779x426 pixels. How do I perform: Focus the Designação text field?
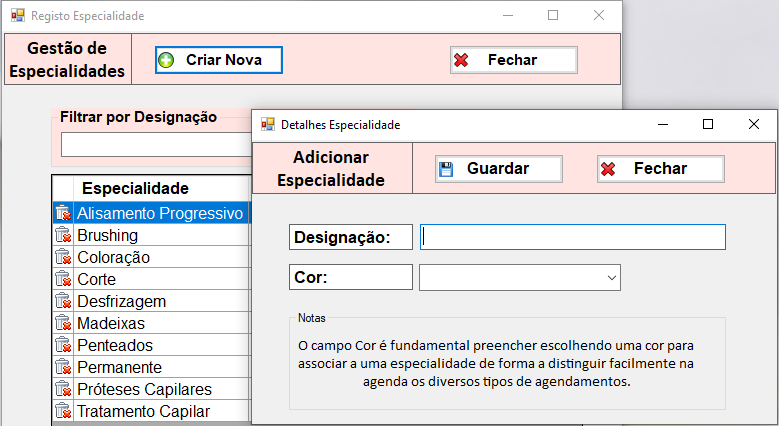click(572, 237)
